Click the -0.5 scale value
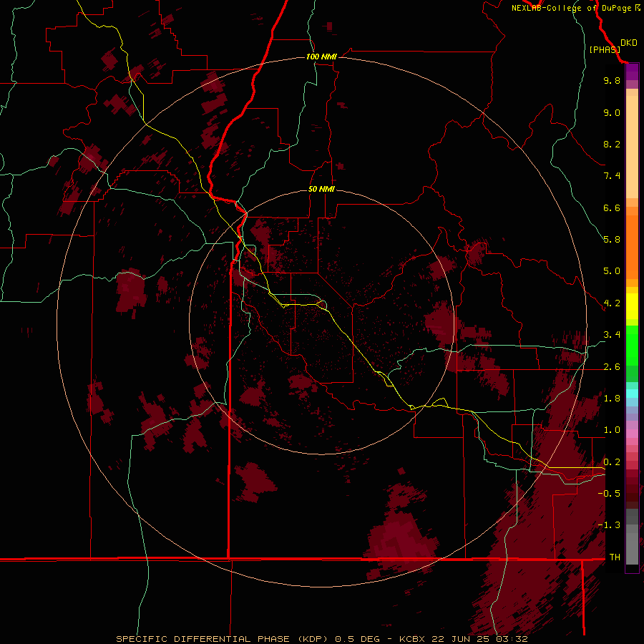 pyautogui.click(x=609, y=494)
